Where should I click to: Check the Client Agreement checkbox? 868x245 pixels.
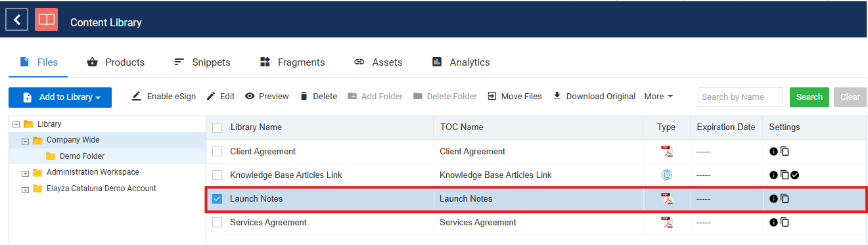[x=217, y=152]
